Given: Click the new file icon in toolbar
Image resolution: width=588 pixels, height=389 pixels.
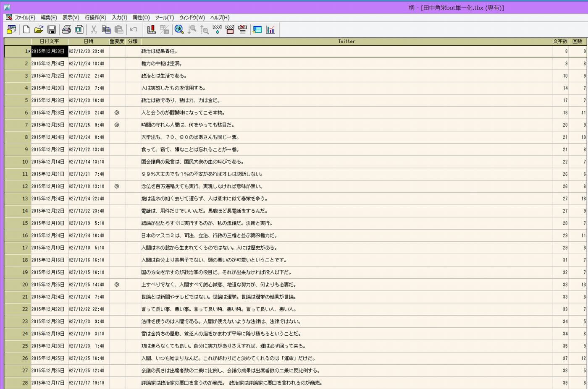Looking at the screenshot, I should pos(26,29).
